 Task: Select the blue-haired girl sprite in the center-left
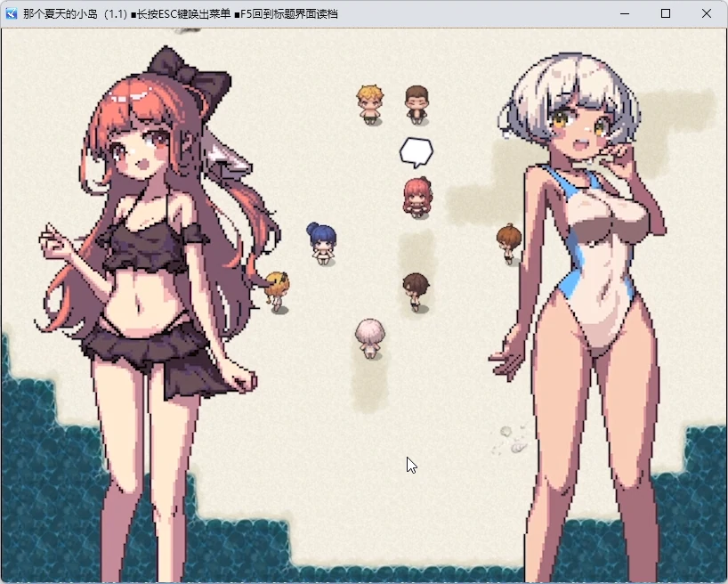(x=321, y=242)
